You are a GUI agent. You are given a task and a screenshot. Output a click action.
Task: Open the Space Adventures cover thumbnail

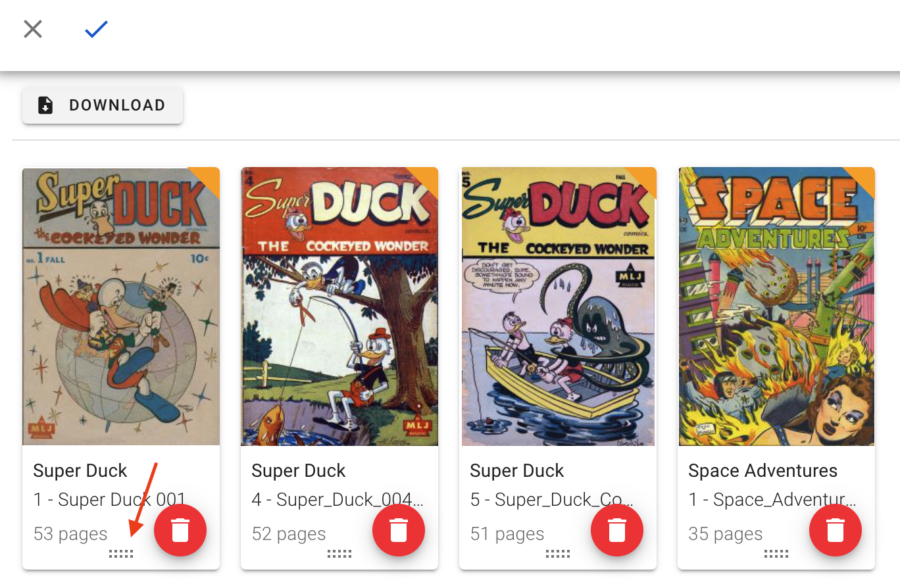(x=776, y=306)
